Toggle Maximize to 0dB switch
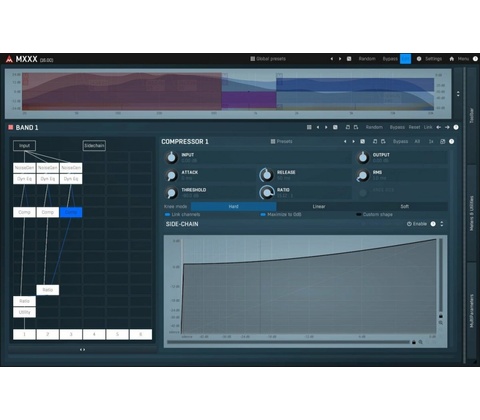 [x=263, y=215]
